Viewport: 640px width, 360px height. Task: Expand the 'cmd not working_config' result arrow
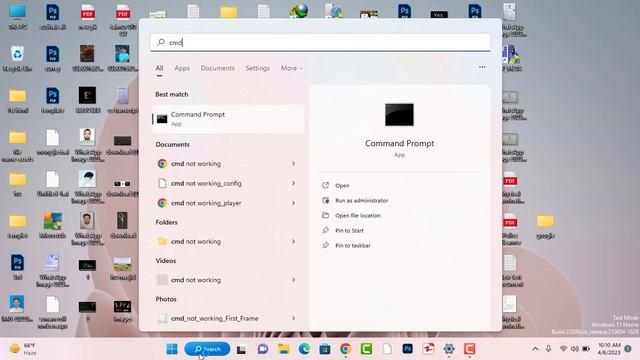point(293,183)
